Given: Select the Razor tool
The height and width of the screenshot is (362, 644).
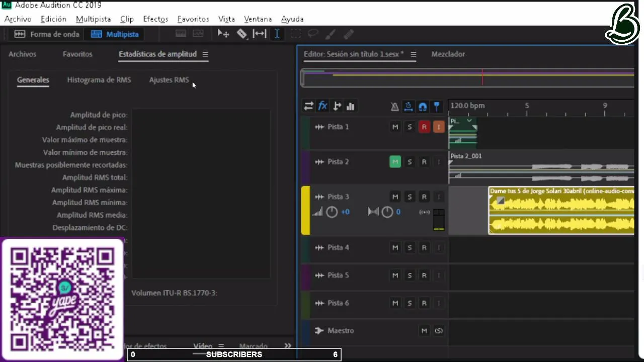Looking at the screenshot, I should (242, 34).
